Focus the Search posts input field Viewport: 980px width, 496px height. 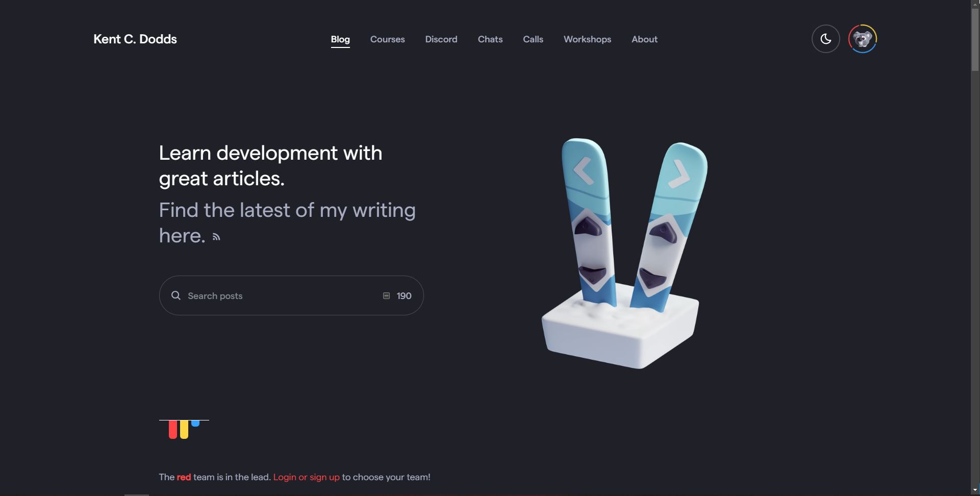281,296
